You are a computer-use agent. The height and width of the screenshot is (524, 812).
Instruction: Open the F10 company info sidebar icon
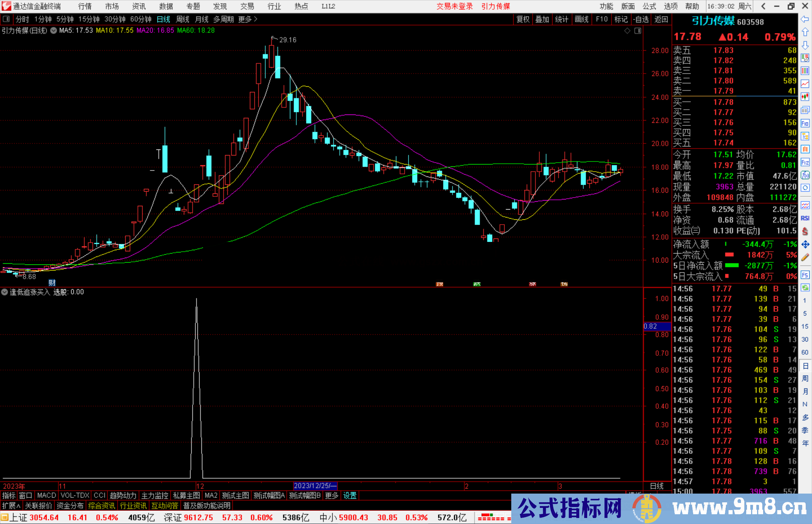pos(805,123)
